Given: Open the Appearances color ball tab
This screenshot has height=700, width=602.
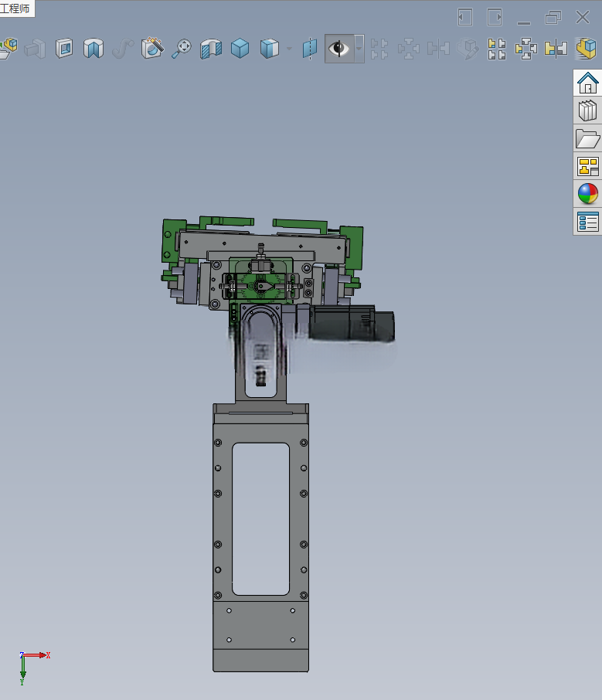Looking at the screenshot, I should [x=588, y=194].
